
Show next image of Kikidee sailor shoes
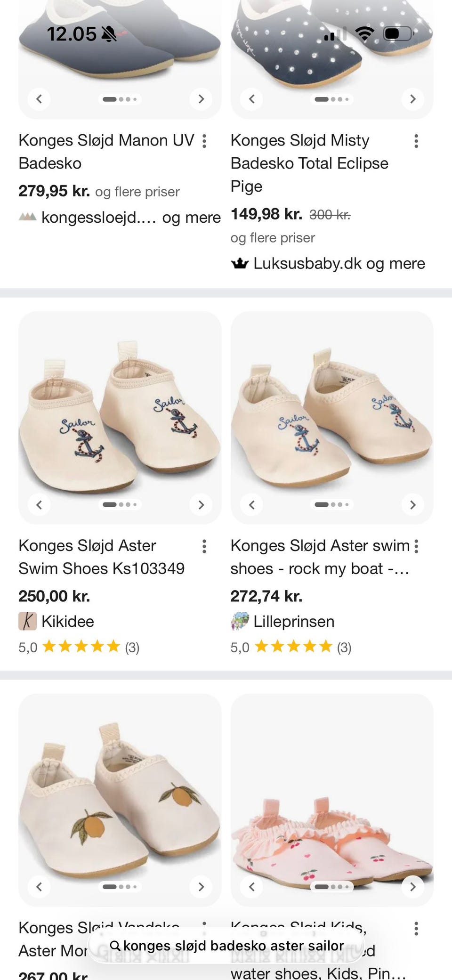coord(201,504)
